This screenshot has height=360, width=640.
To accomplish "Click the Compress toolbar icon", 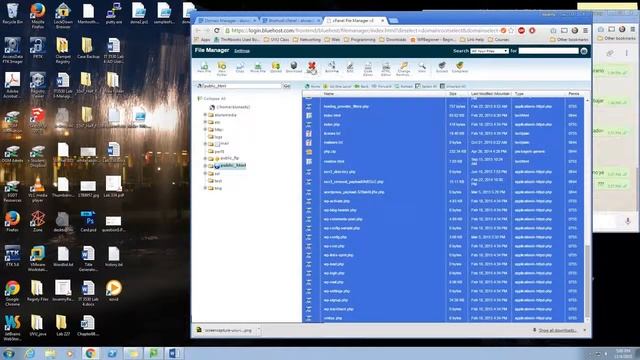I will [x=460, y=67].
